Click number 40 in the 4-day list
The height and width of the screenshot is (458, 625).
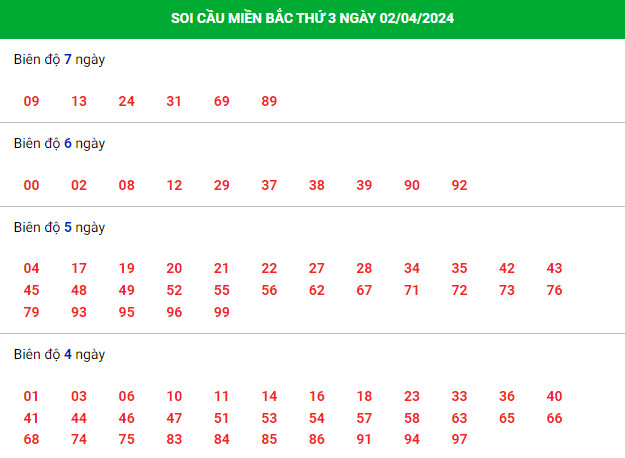tap(554, 396)
